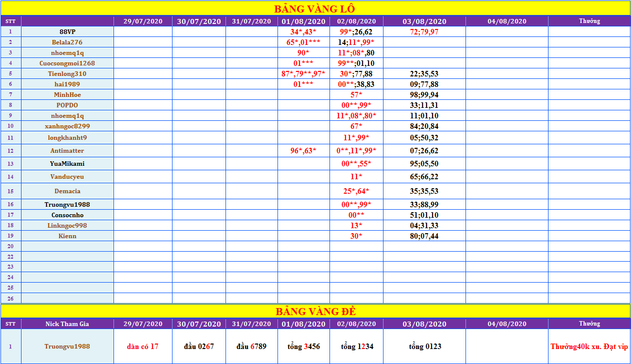Screen dimensions: 631x364
Task: Click the "dàn có 17" cell
Action: pos(142,346)
